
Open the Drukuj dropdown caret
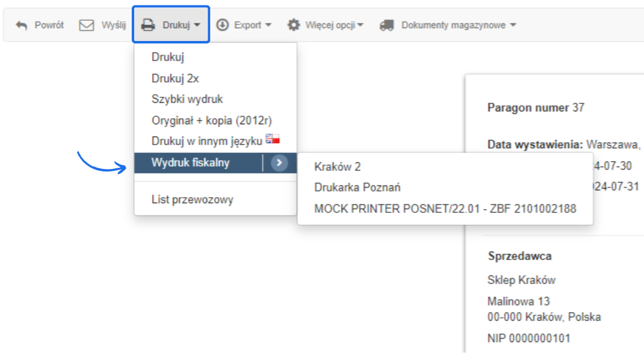pyautogui.click(x=197, y=26)
